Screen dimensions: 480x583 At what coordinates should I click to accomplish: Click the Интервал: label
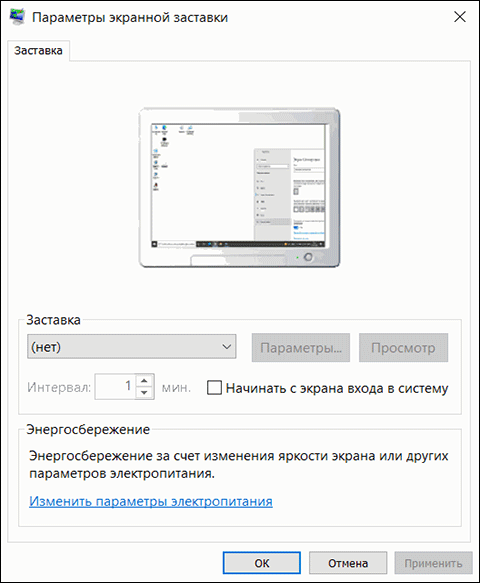(59, 387)
